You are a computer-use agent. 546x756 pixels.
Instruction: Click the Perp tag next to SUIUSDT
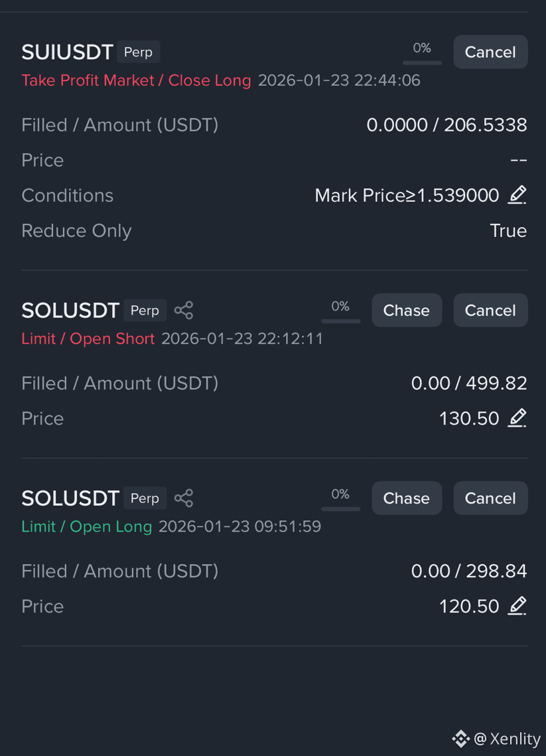tap(138, 52)
